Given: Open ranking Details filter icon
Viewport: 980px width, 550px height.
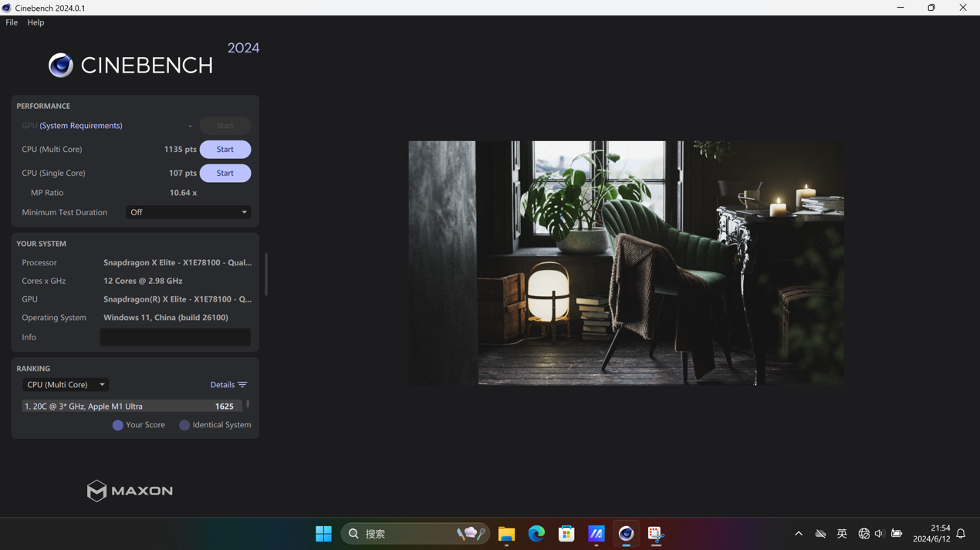Looking at the screenshot, I should tap(242, 385).
